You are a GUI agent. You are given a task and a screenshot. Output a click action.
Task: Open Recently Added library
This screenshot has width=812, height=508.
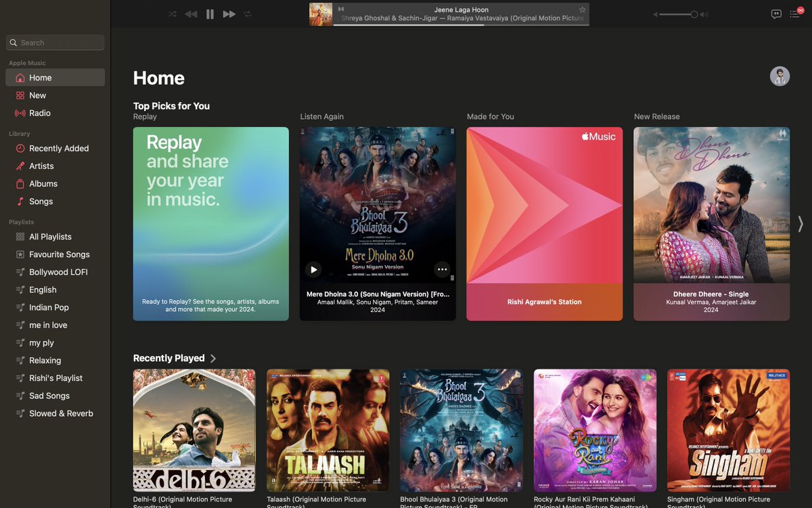point(55,148)
